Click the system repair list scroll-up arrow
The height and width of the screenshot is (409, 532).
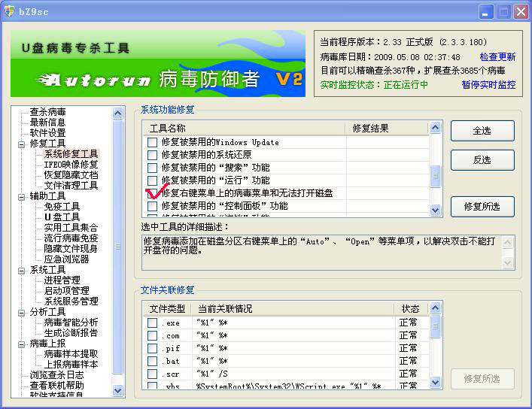pyautogui.click(x=435, y=128)
